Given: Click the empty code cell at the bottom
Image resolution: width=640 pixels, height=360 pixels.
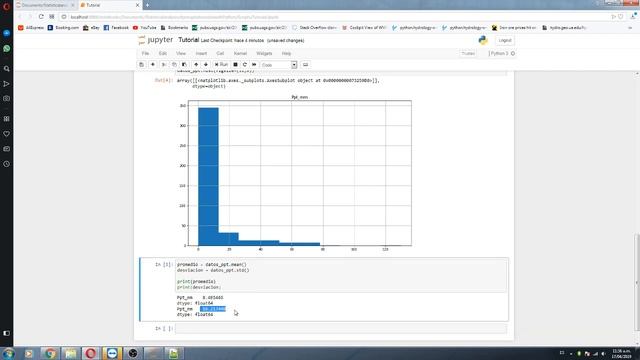Looking at the screenshot, I should tap(341, 329).
